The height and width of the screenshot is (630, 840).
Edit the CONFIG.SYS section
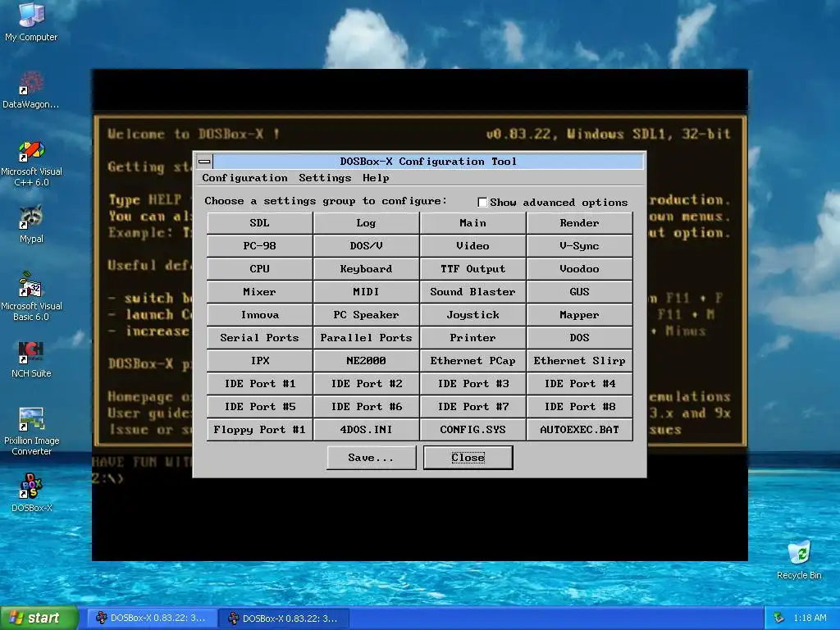pos(472,430)
